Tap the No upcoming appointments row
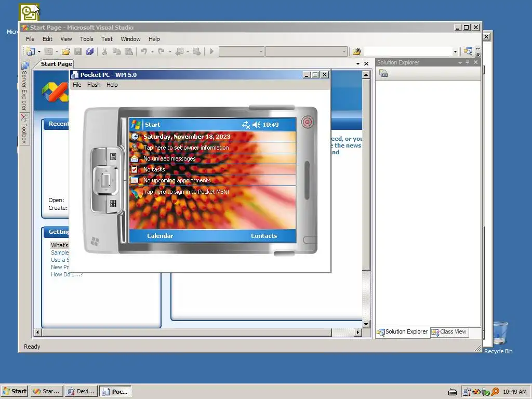Viewport: 532px width, 399px height. tap(212, 180)
